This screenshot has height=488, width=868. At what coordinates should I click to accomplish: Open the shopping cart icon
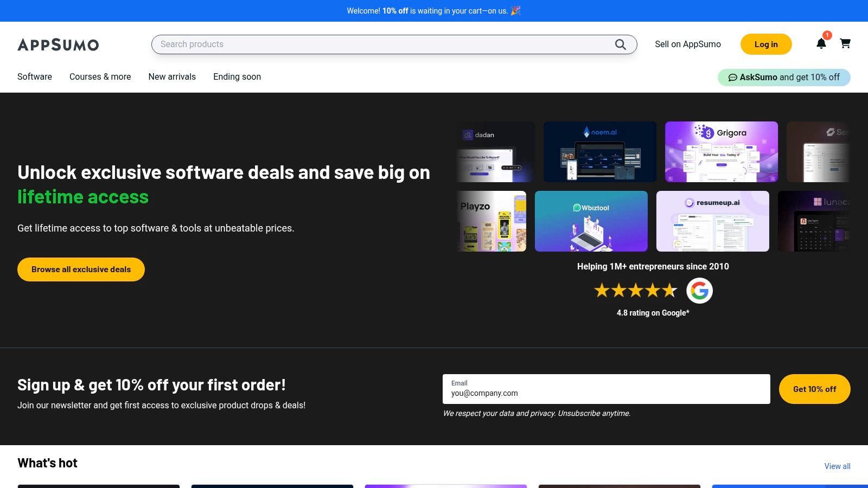(845, 43)
